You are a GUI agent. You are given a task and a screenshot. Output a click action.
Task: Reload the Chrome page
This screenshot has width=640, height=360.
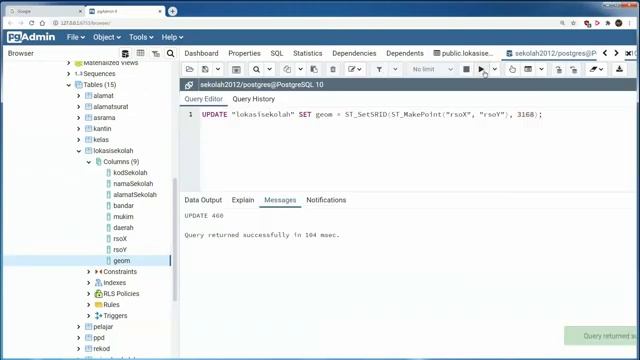(31, 23)
